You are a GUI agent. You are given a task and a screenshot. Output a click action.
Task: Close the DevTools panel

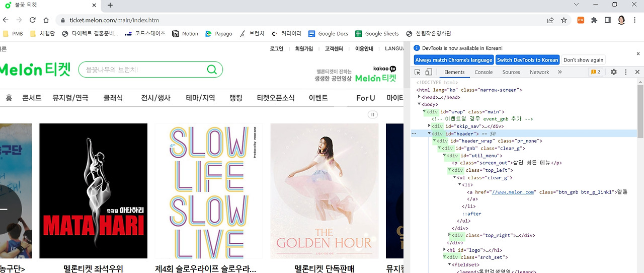pyautogui.click(x=637, y=72)
